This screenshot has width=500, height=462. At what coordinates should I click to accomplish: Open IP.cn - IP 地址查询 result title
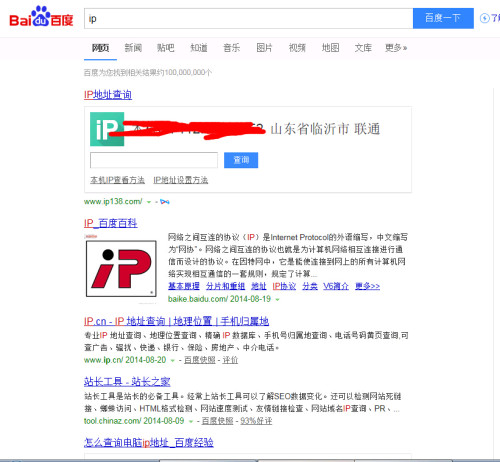pyautogui.click(x=176, y=321)
